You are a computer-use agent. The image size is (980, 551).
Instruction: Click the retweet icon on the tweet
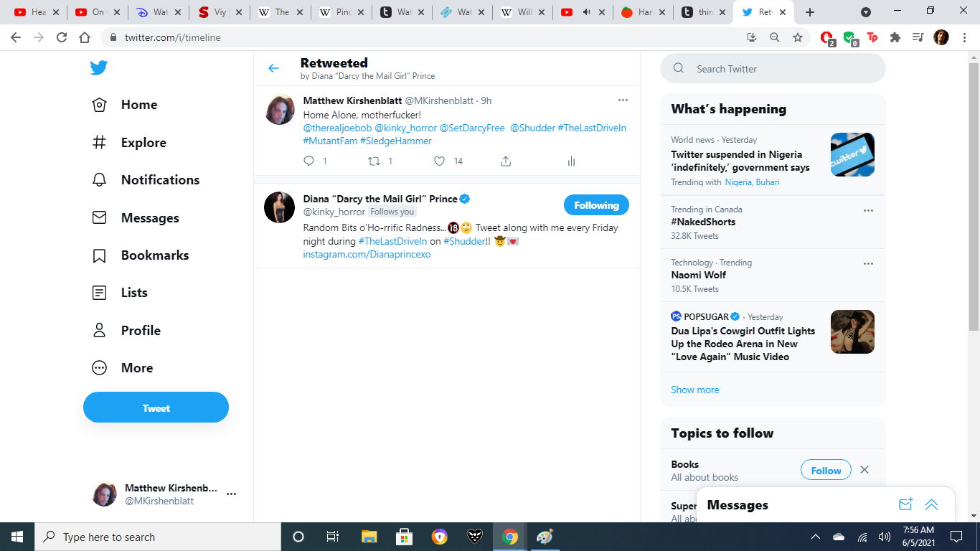[374, 161]
